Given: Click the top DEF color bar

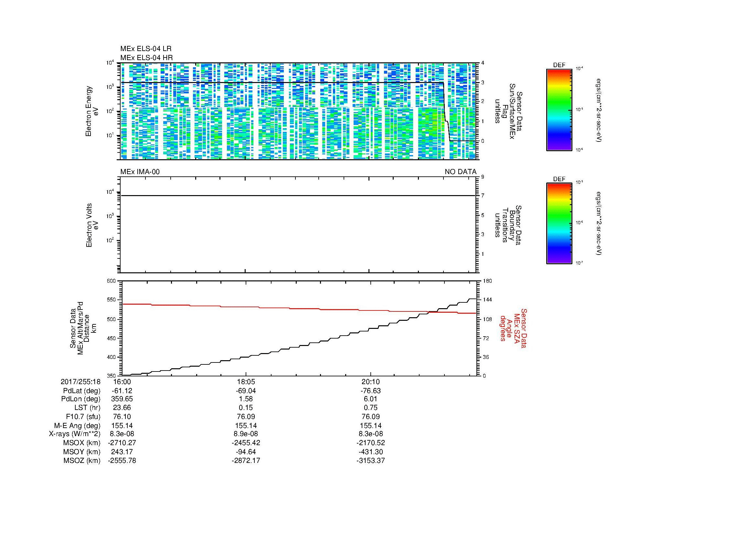Looking at the screenshot, I should click(559, 110).
